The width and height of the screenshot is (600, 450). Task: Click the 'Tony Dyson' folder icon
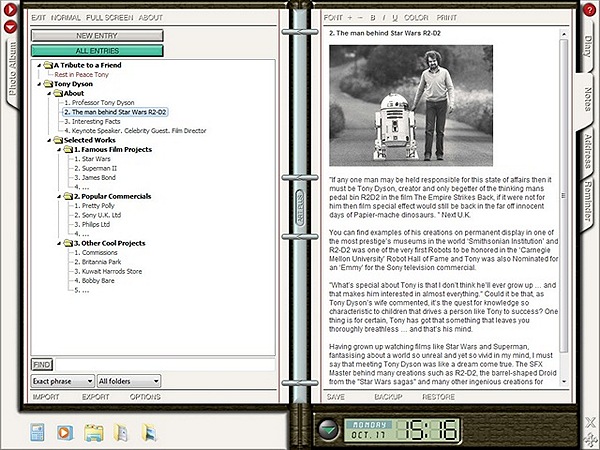48,84
